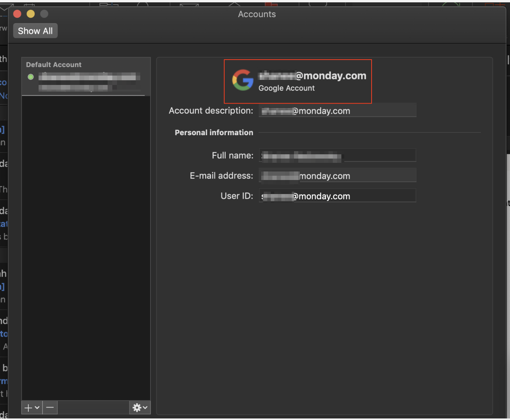Image resolution: width=510 pixels, height=420 pixels.
Task: Click the Personal information heading
Action: [214, 132]
